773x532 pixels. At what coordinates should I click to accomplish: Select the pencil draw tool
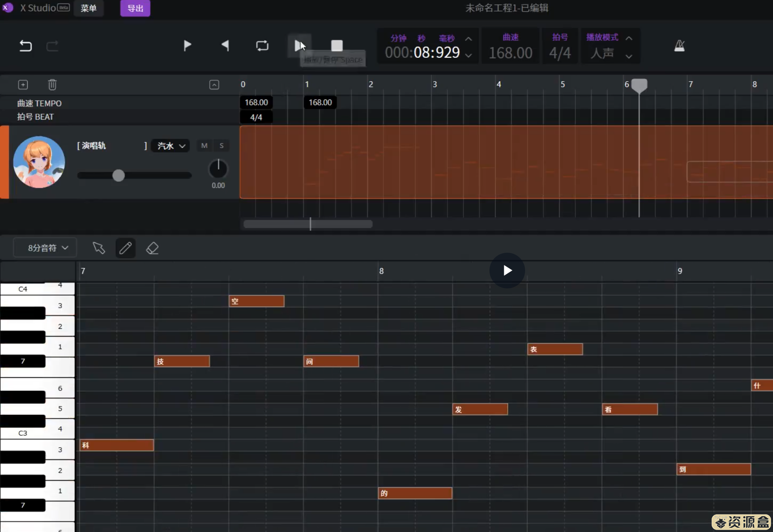pos(126,248)
